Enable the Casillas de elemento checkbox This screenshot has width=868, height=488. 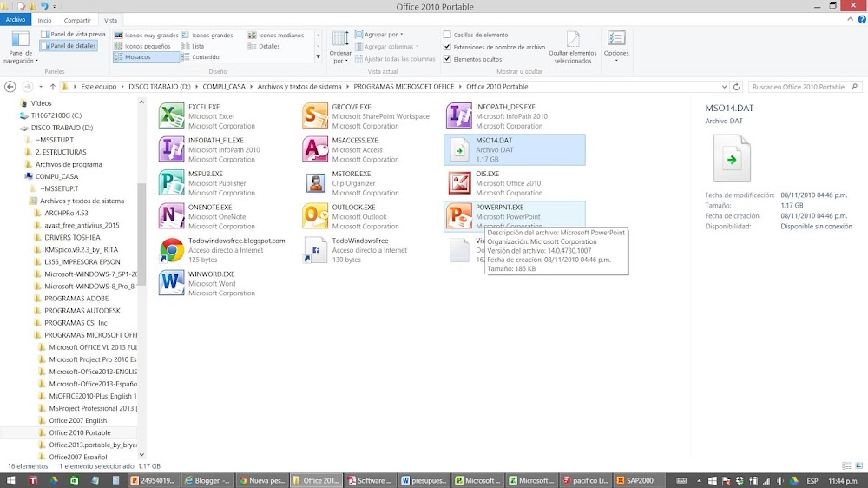[x=447, y=35]
